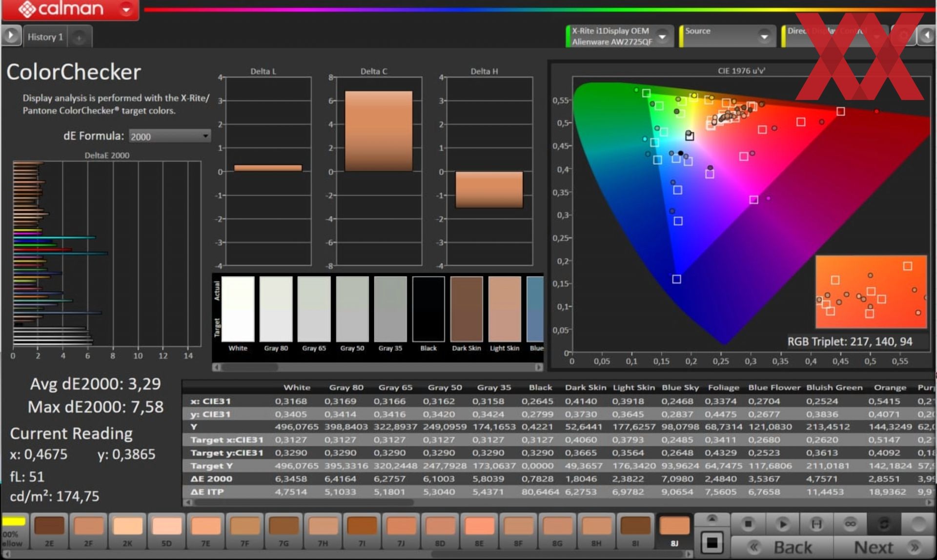Select the 2F color patch
The width and height of the screenshot is (937, 560).
pyautogui.click(x=88, y=531)
